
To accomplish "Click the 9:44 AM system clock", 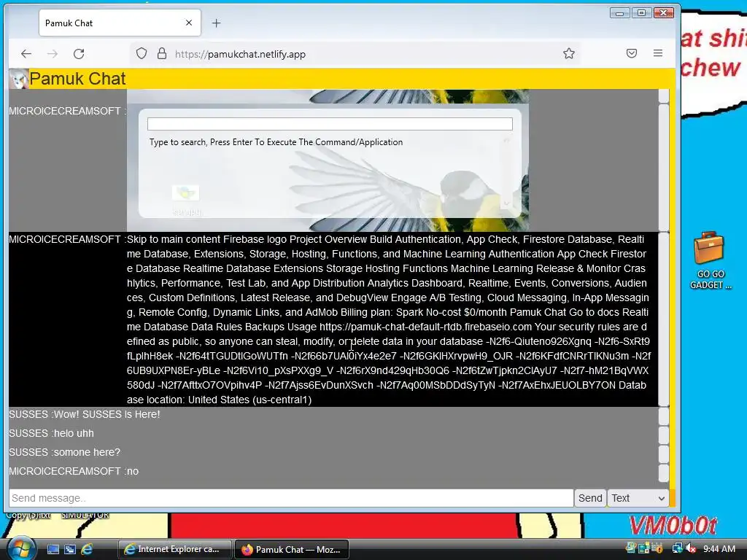I will [x=719, y=548].
